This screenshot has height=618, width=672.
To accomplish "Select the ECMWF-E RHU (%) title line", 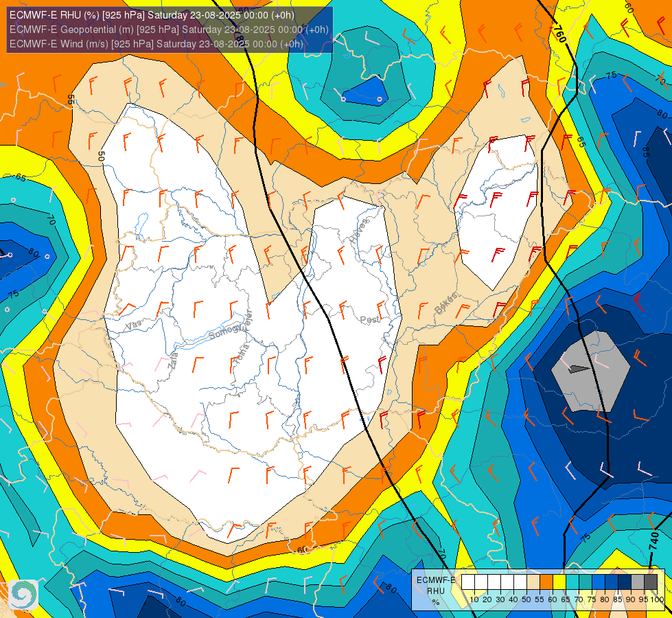I will coord(152,15).
